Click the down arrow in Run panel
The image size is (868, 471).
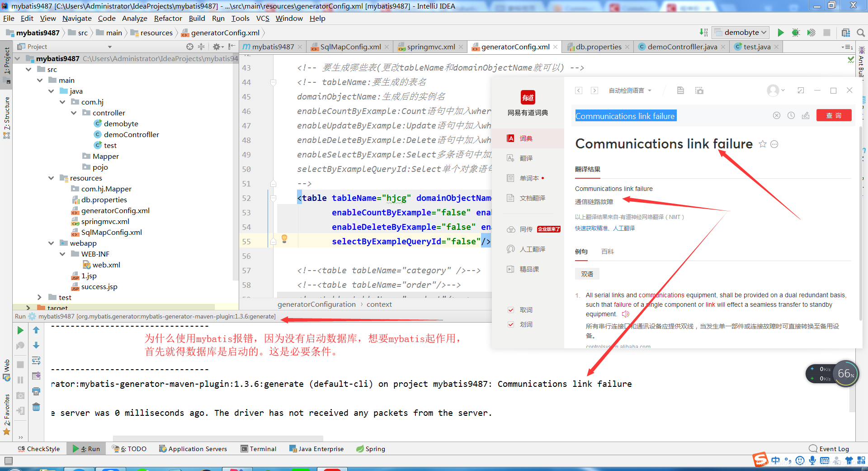36,346
